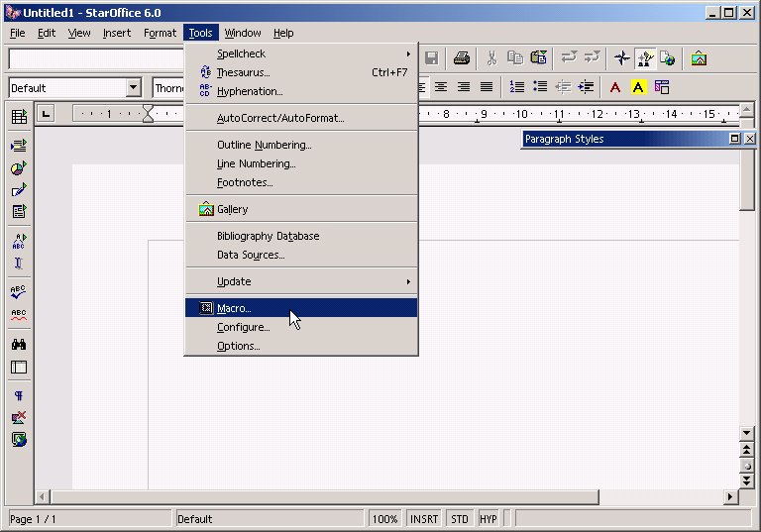The width and height of the screenshot is (761, 532).
Task: Choose Configure... in Tools menu
Action: pos(301,327)
